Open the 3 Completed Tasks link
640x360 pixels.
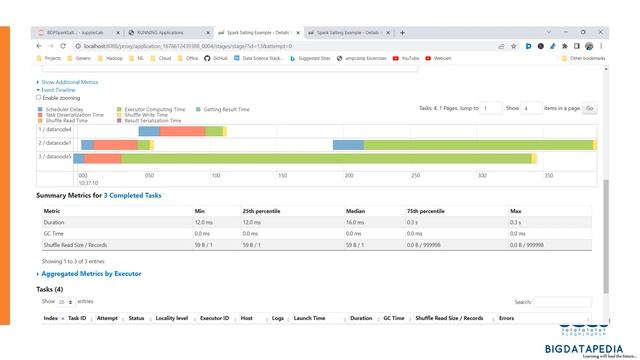[133, 196]
